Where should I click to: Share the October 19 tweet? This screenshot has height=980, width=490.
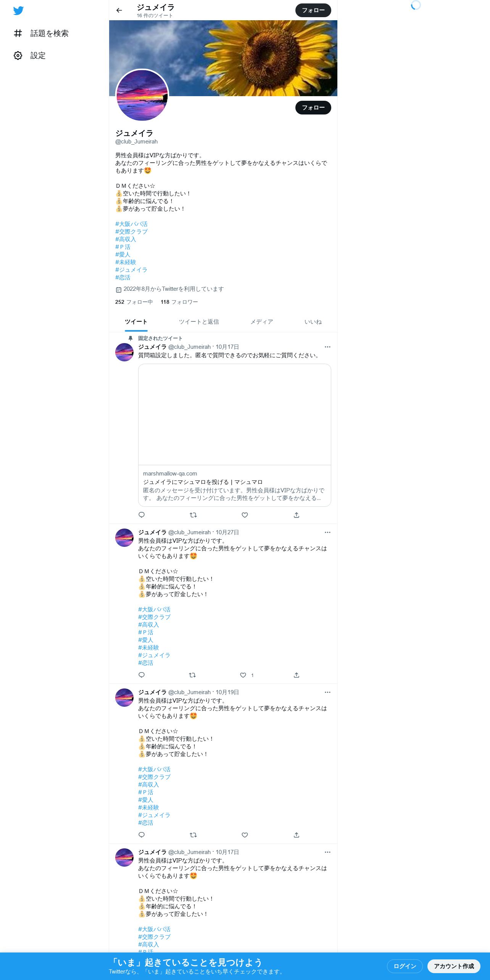pos(297,835)
